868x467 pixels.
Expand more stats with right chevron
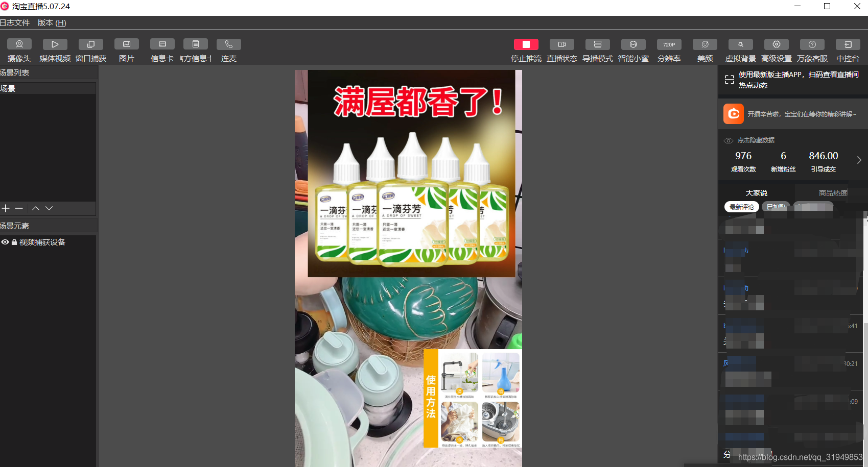[859, 160]
